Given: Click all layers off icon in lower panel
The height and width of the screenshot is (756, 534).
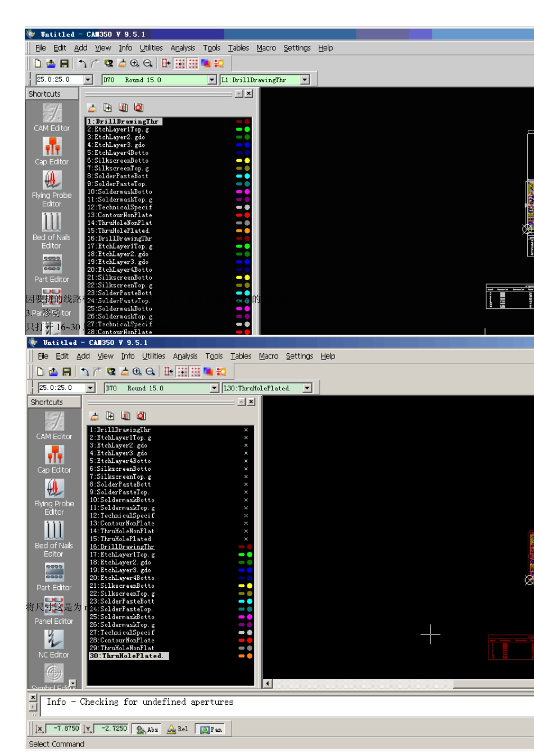Looking at the screenshot, I should pyautogui.click(x=141, y=416).
